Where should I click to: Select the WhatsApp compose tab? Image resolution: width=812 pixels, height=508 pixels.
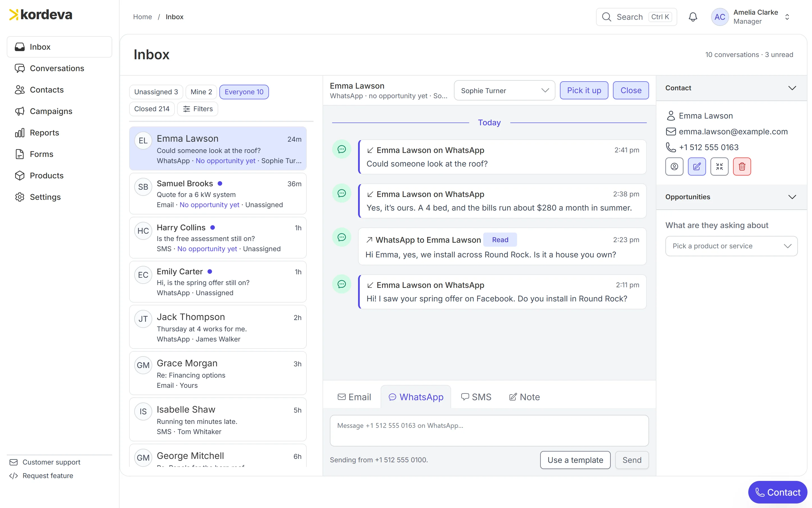coord(416,397)
